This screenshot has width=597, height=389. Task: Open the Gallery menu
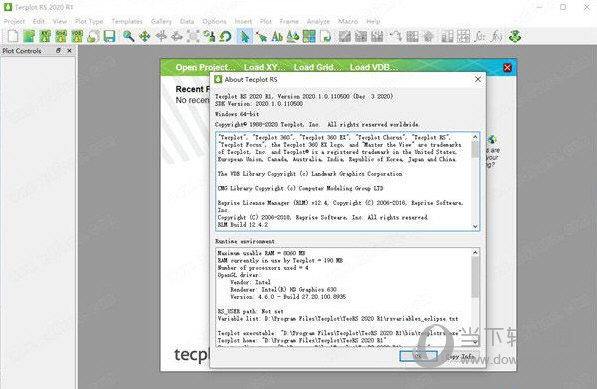(x=161, y=21)
